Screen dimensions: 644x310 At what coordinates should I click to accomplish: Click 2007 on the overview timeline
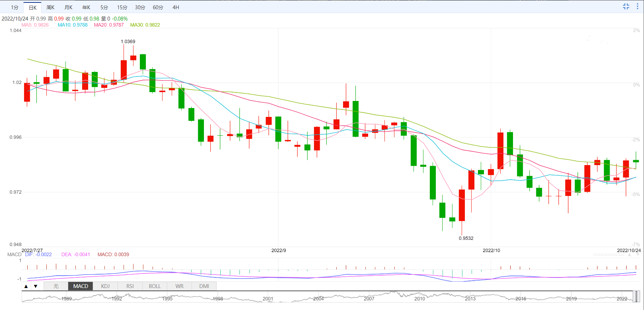tap(369, 299)
